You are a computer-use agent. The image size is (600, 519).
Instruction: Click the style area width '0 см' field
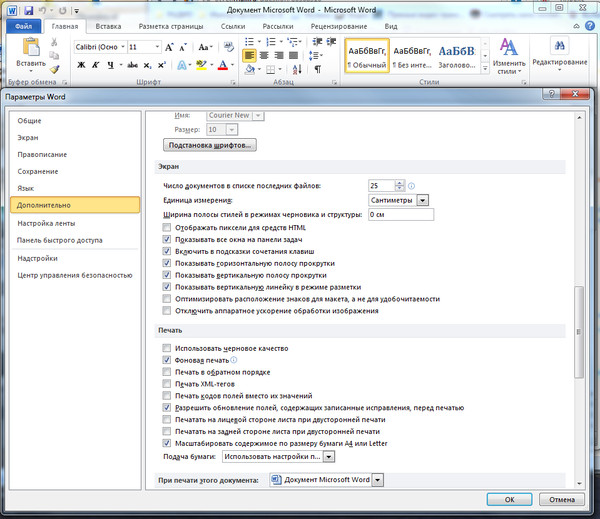pyautogui.click(x=401, y=215)
